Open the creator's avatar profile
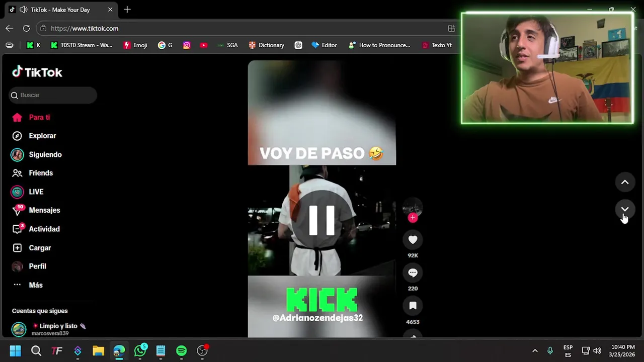644x362 pixels. pos(413,207)
